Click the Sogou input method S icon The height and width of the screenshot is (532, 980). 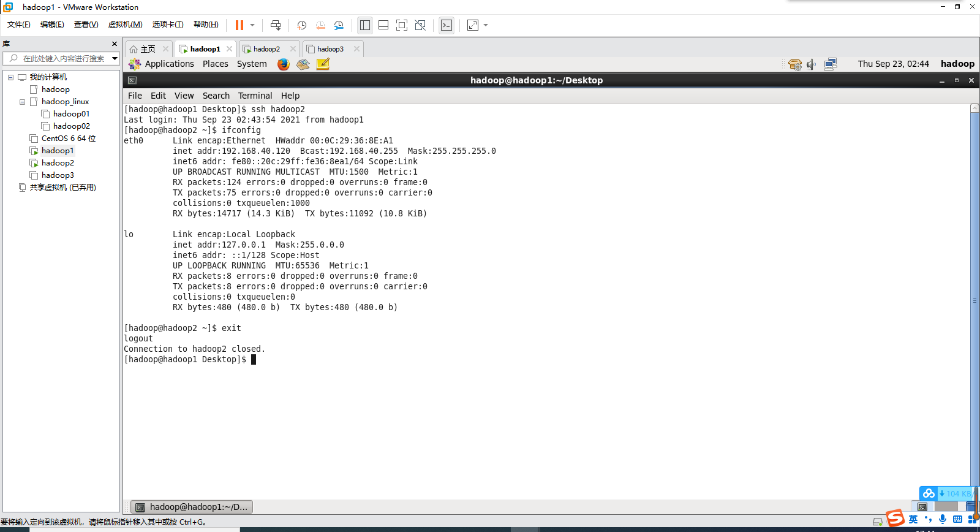(x=895, y=519)
